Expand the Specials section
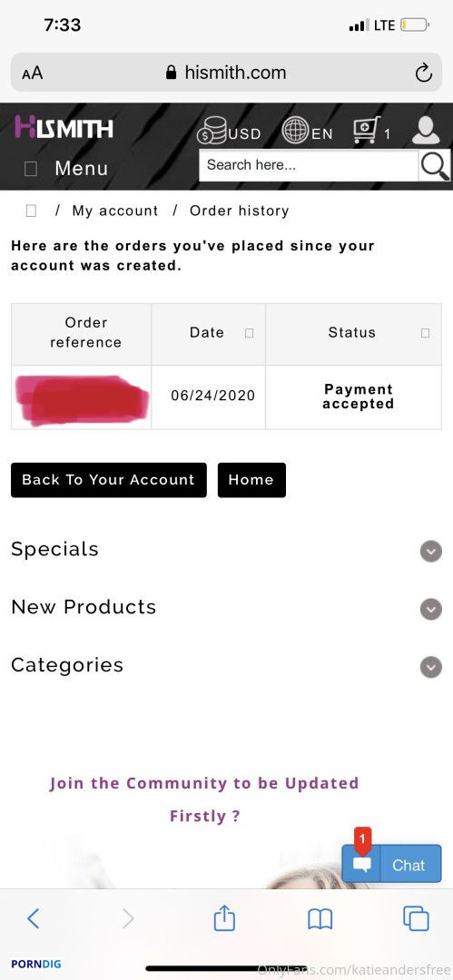 pos(430,552)
